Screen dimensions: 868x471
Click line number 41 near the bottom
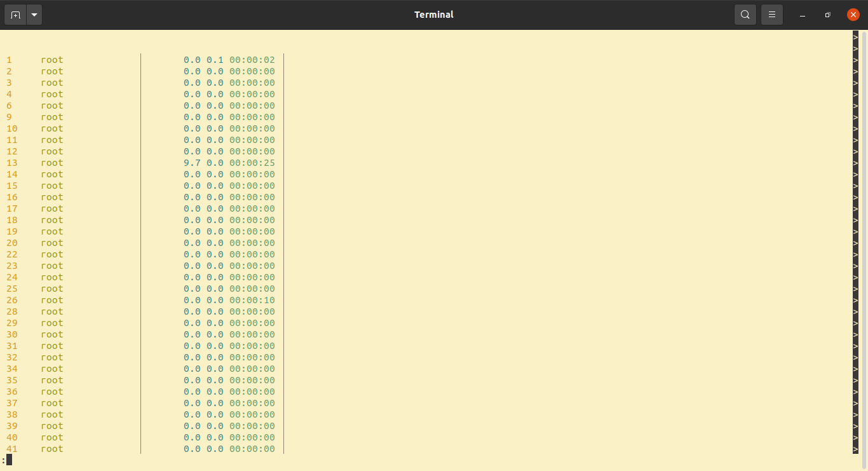(x=11, y=449)
